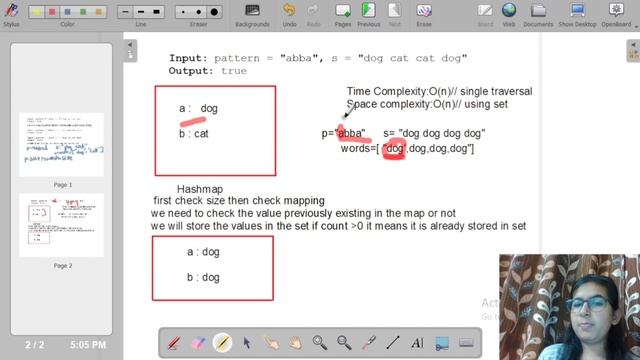Image resolution: width=640 pixels, height=360 pixels.
Task: Choose the thin line width
Action: [x=125, y=12]
